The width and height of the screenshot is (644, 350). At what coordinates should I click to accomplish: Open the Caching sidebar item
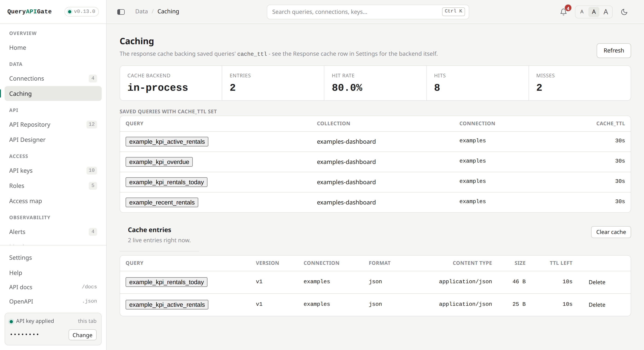coord(53,94)
